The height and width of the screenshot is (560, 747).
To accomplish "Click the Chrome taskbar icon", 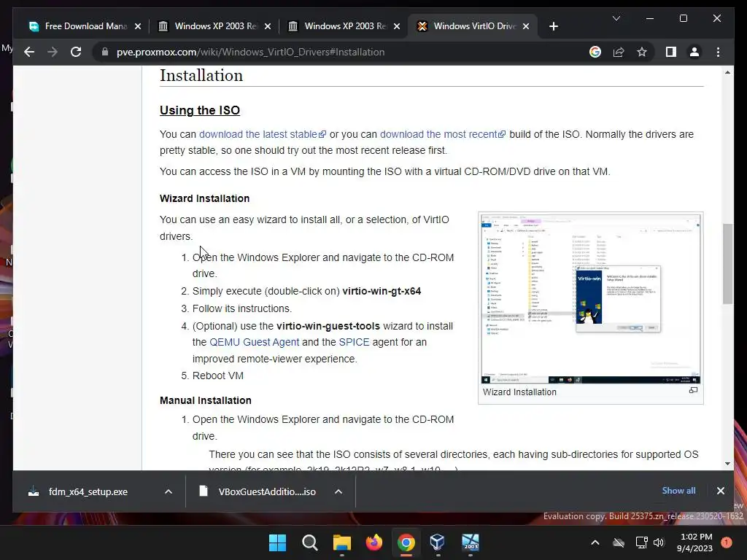I will tap(406, 542).
